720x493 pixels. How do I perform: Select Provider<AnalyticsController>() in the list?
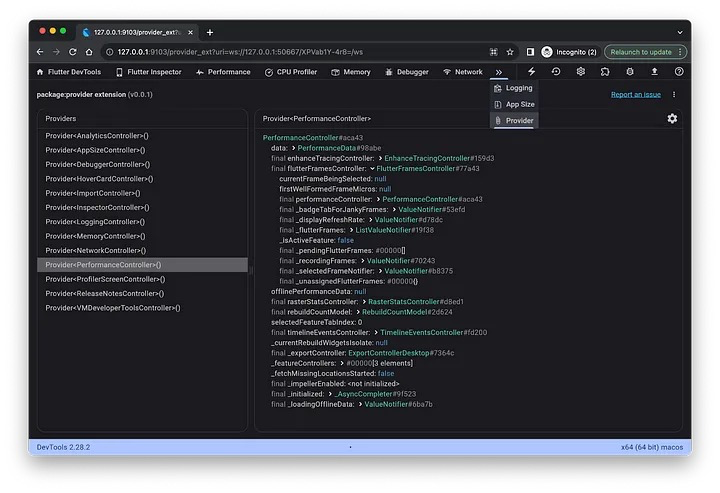coord(142,136)
